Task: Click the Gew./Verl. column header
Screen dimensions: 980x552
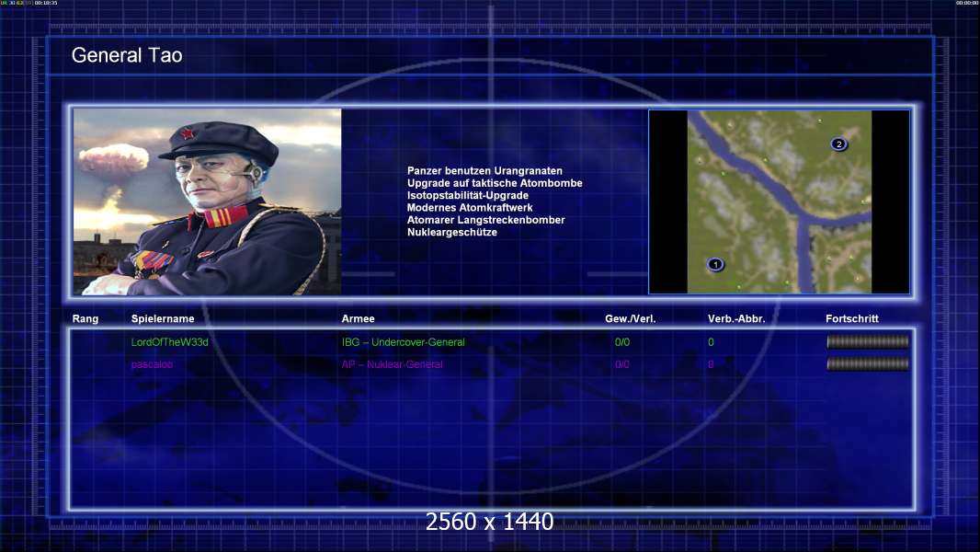Action: pyautogui.click(x=630, y=319)
